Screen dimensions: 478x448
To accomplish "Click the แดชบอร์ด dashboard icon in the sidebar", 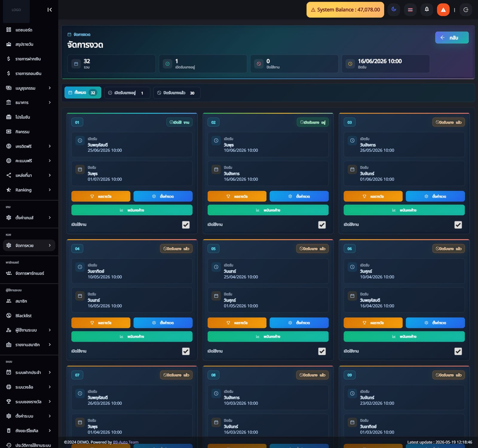I will pos(9,30).
